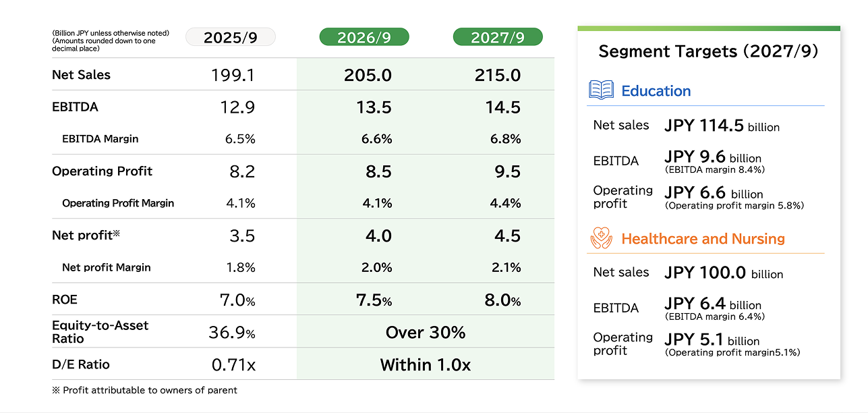Click the "Over 30%" target cell

click(425, 332)
